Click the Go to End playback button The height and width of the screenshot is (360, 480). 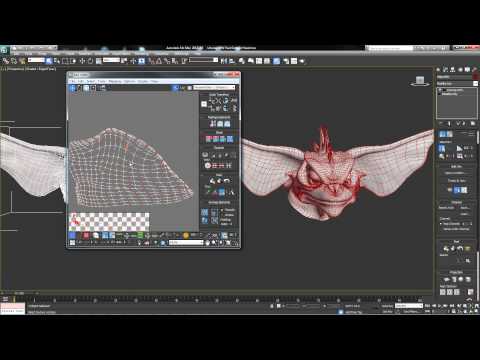coord(452,305)
